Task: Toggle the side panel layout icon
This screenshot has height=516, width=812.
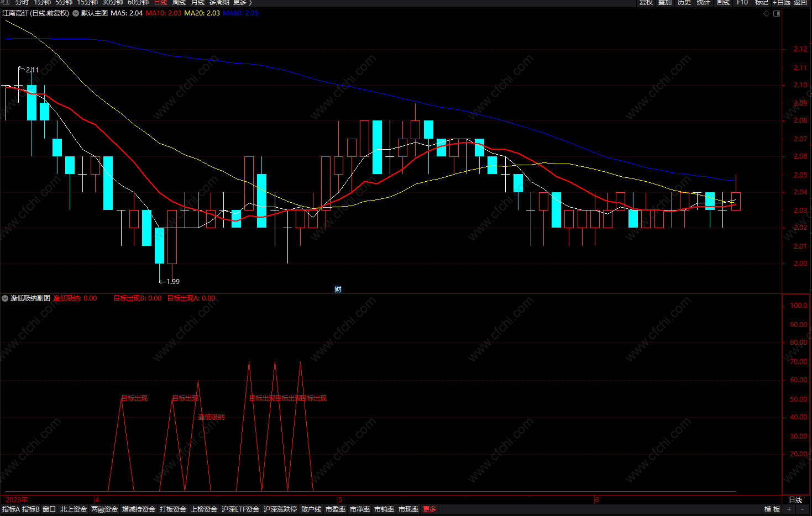Action: pyautogui.click(x=777, y=13)
